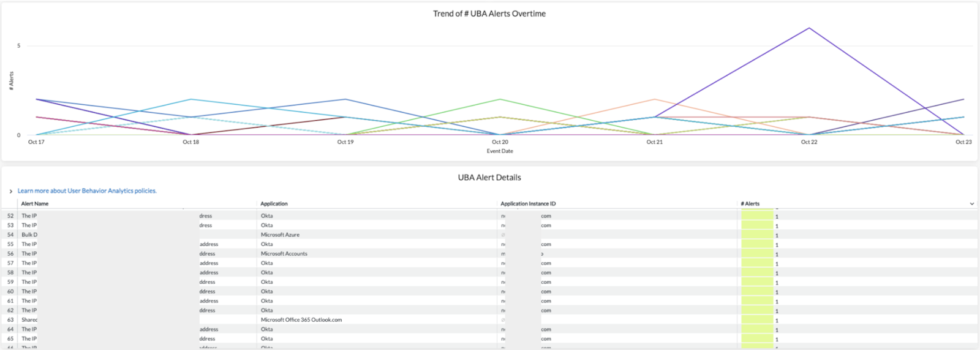Image resolution: width=980 pixels, height=350 pixels.
Task: Sort by the # Alerts column header
Action: pyautogui.click(x=750, y=204)
